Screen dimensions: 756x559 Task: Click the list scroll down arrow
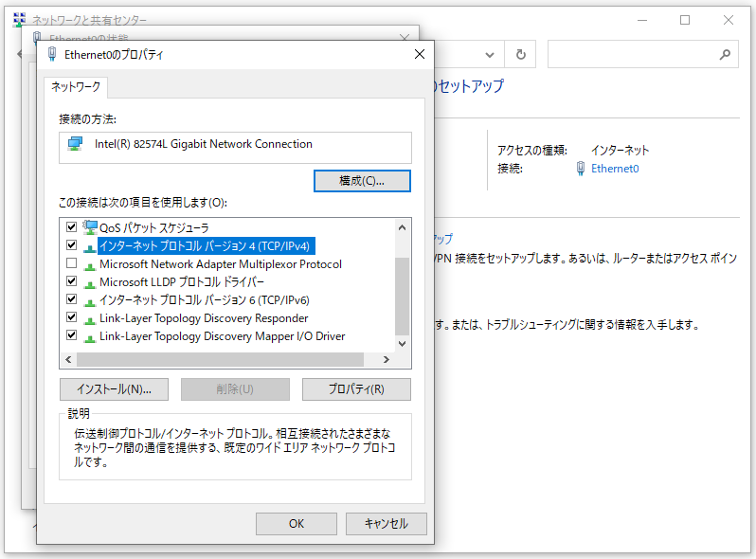click(x=402, y=343)
